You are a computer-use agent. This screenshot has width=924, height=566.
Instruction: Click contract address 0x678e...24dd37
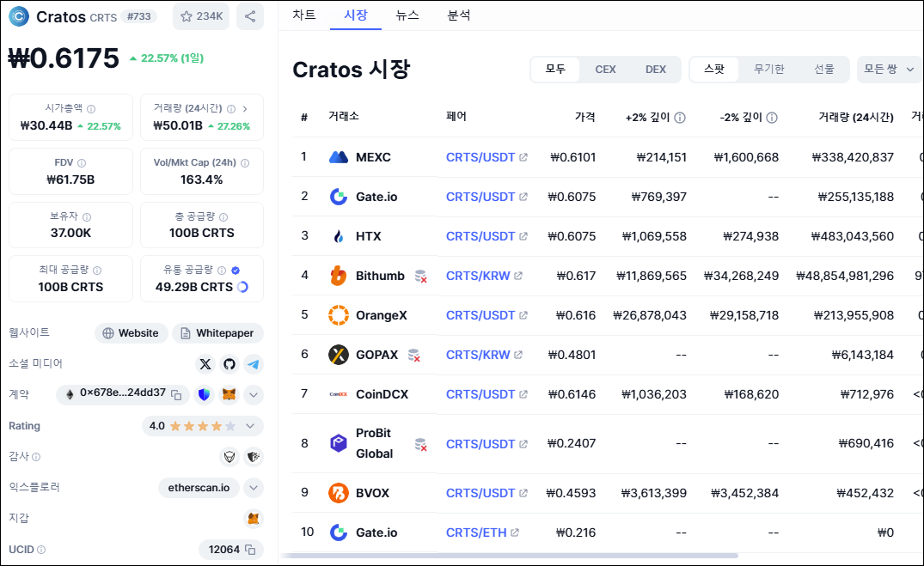pos(123,393)
